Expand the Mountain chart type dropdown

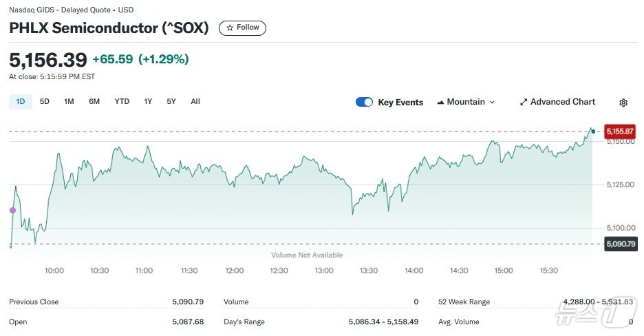(492, 102)
